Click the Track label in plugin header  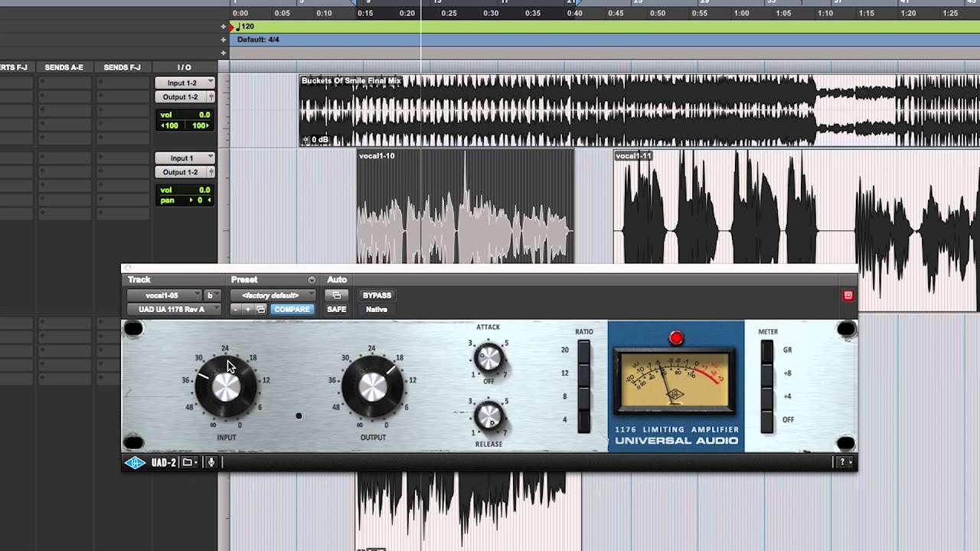pos(139,280)
